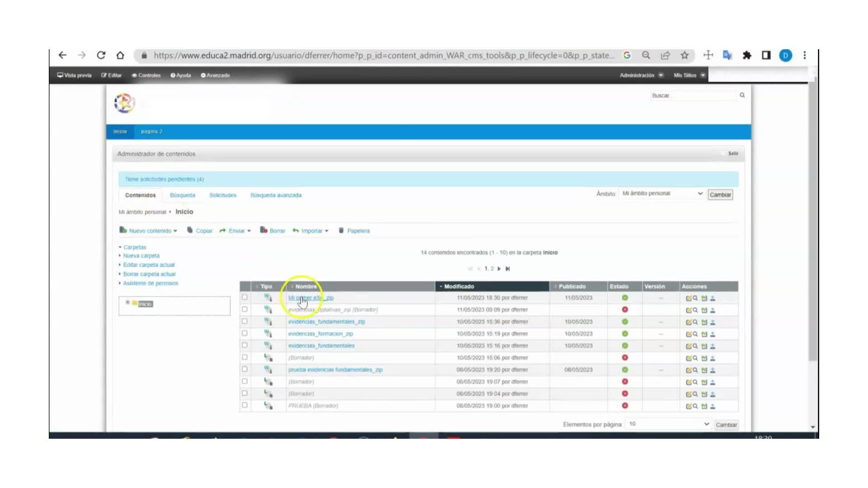Screen dimensions: 868x488
Task: Click magnifier preview icon for evidencias_formacion_zip row
Action: coord(695,334)
